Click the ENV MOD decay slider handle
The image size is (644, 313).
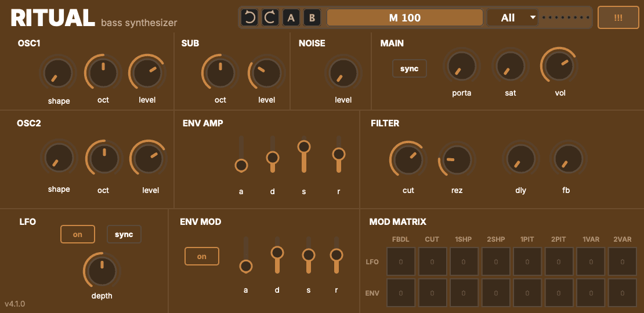coord(277,252)
